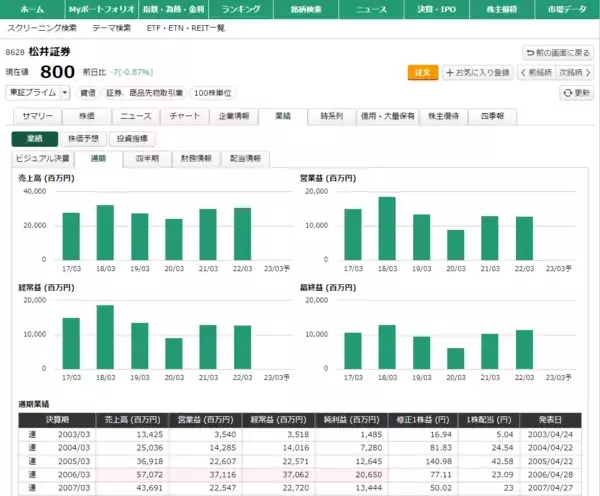Switch to the サマリー tab
The height and width of the screenshot is (496, 600).
37,116
